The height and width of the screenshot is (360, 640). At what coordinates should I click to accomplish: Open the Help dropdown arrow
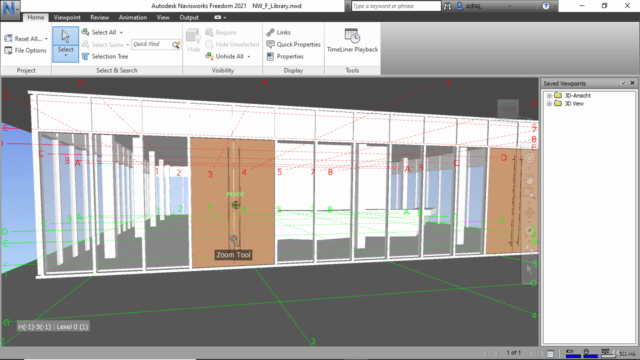[x=554, y=6]
